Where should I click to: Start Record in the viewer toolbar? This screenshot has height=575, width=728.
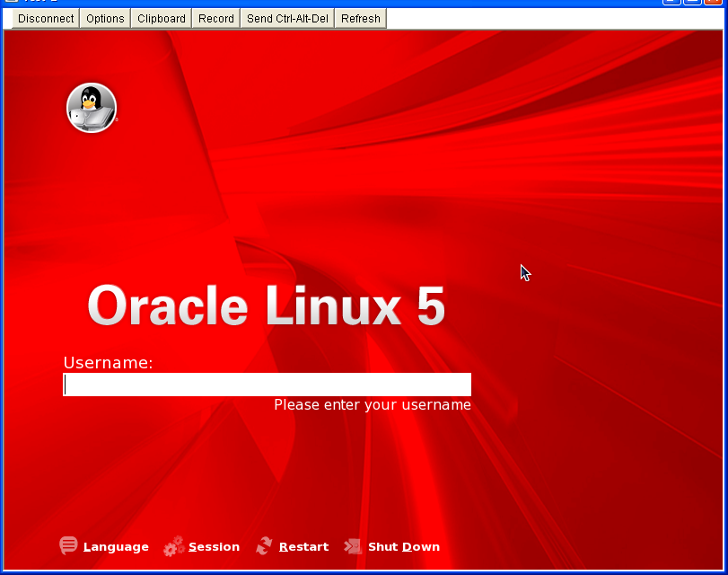click(216, 19)
